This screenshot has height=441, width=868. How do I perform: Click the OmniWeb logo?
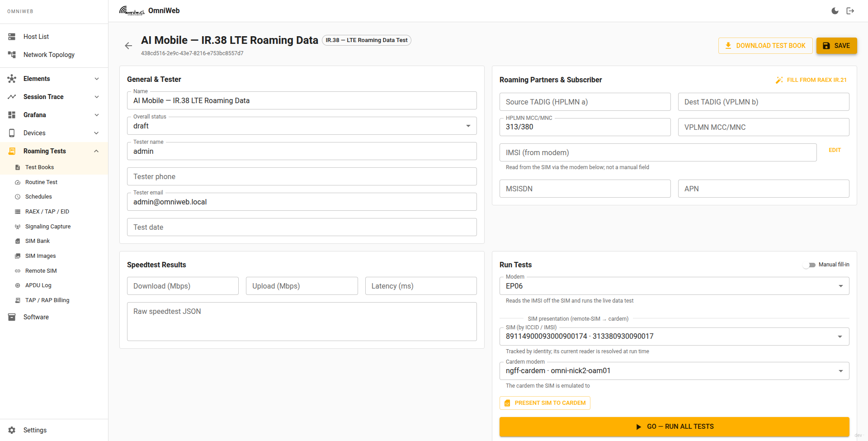[132, 10]
